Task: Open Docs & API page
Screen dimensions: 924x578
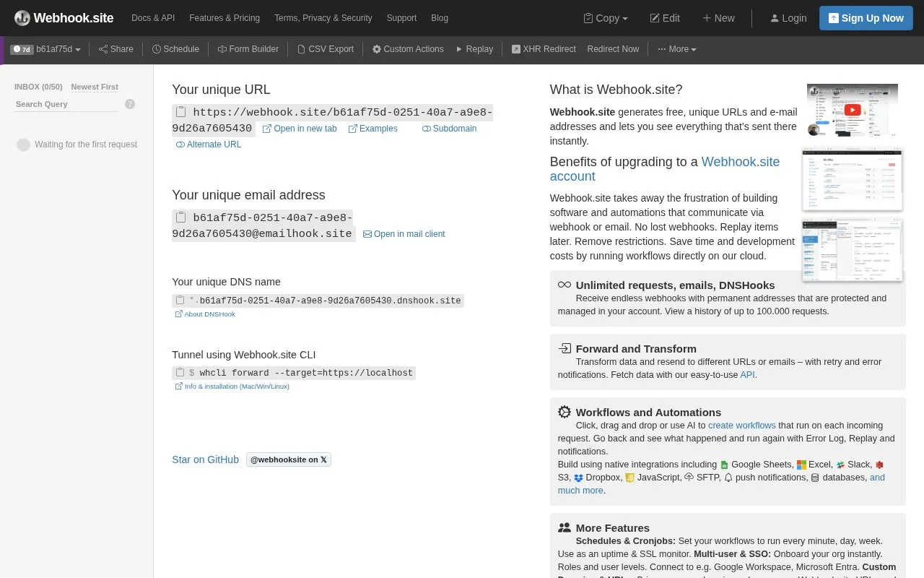Action: click(x=153, y=18)
